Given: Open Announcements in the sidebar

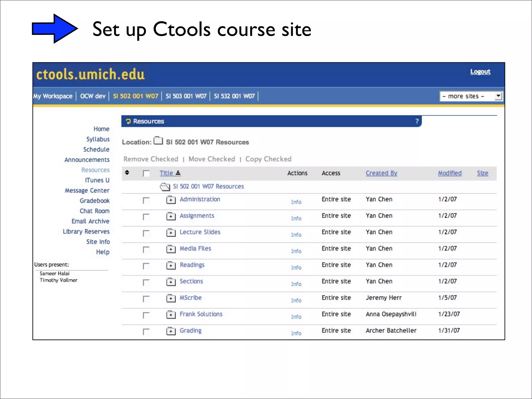Looking at the screenshot, I should tap(87, 160).
